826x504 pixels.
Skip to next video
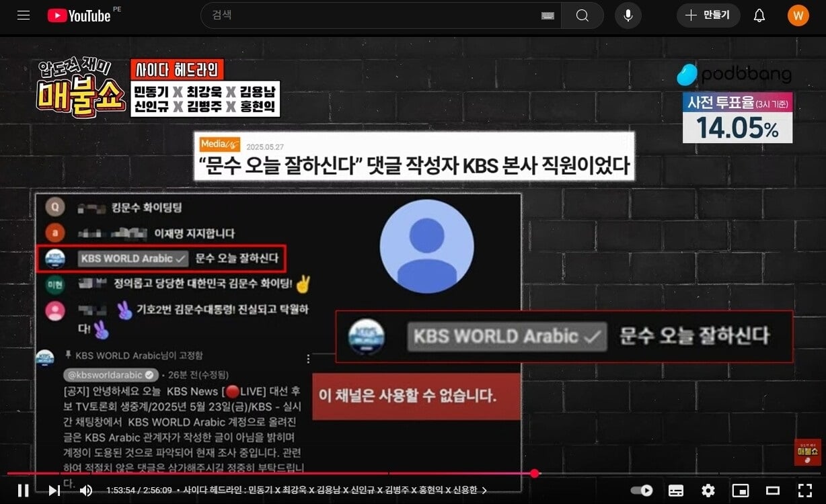[54, 491]
